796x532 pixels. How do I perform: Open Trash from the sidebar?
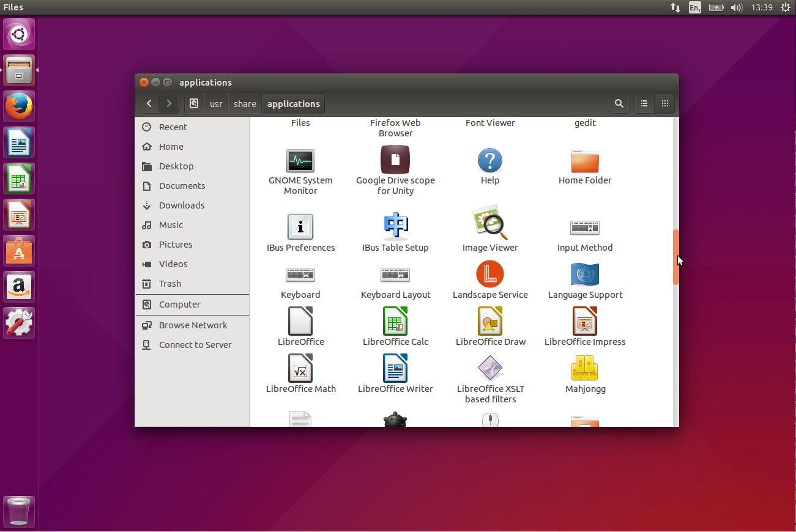[x=169, y=284]
